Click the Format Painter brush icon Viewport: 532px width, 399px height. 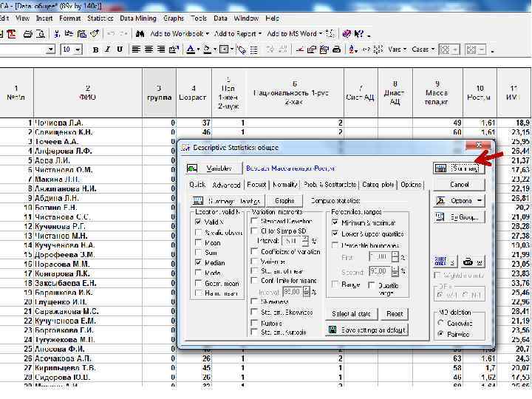[95, 33]
